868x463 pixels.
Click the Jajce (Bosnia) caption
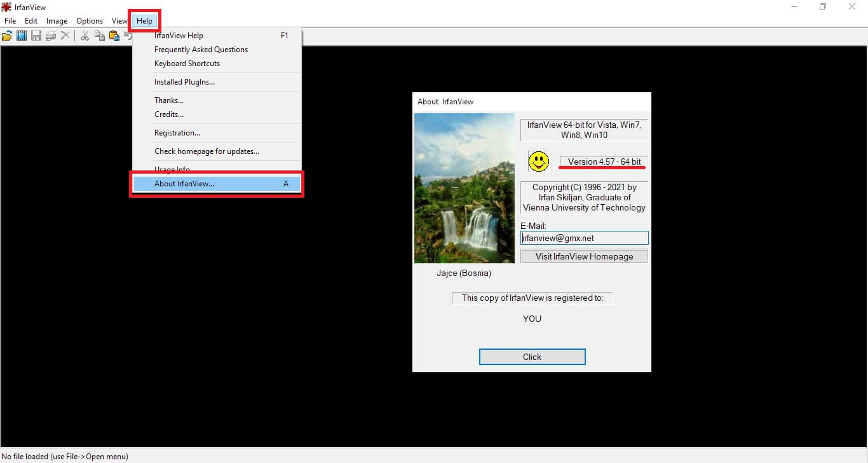click(x=464, y=273)
